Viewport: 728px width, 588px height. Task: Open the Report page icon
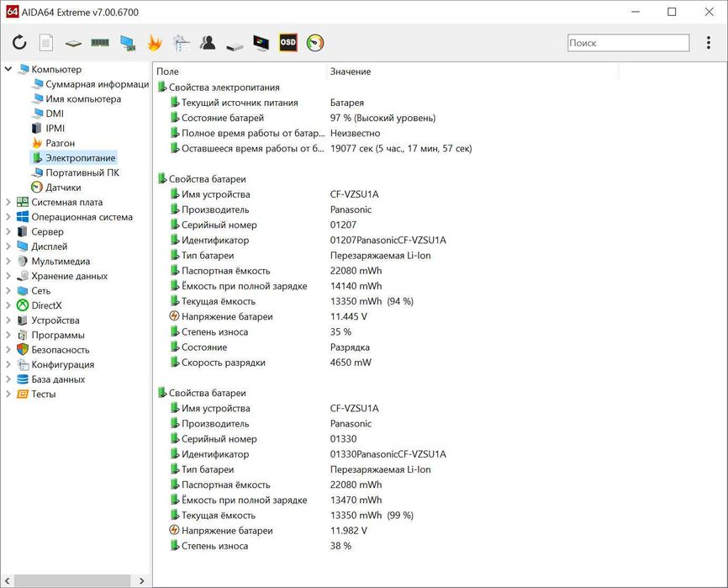46,43
